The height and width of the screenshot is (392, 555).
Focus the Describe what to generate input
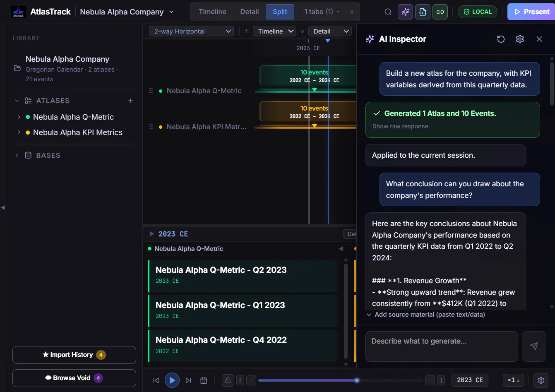(442, 346)
